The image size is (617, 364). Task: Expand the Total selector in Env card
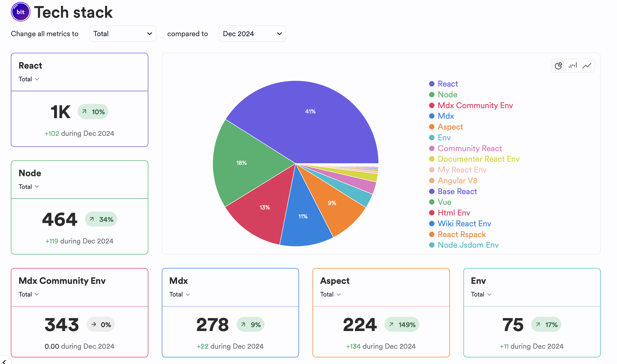[x=481, y=294]
